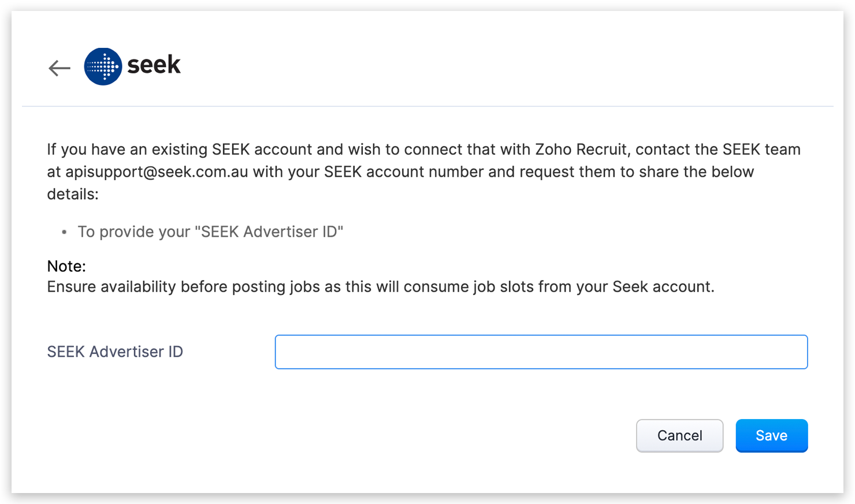Click the blue SEEK circular logo
The image size is (855, 504).
click(x=103, y=66)
